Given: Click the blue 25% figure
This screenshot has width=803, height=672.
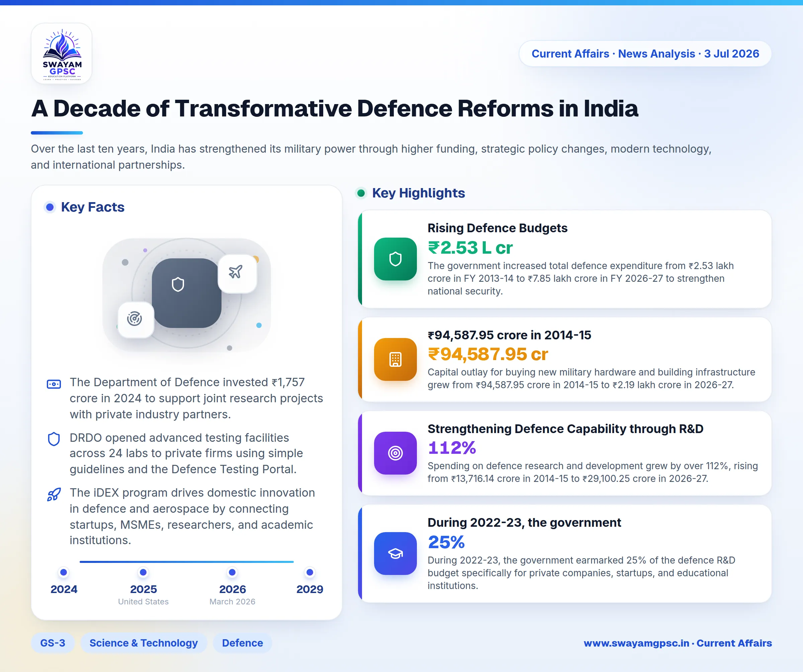Looking at the screenshot, I should click(x=446, y=542).
